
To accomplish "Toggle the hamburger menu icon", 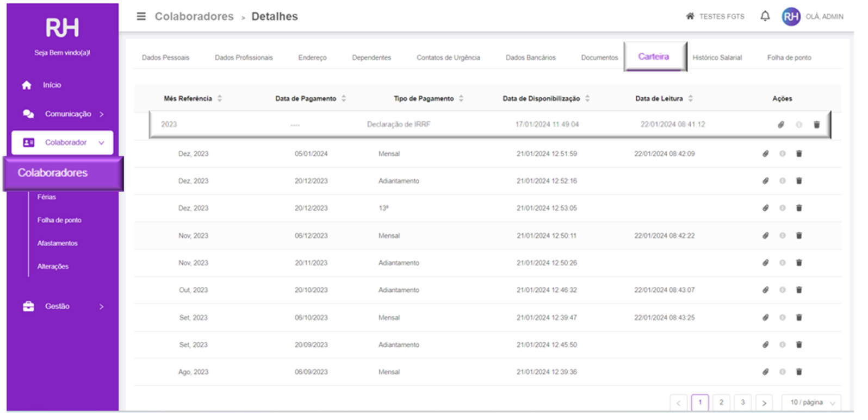I will [x=141, y=16].
